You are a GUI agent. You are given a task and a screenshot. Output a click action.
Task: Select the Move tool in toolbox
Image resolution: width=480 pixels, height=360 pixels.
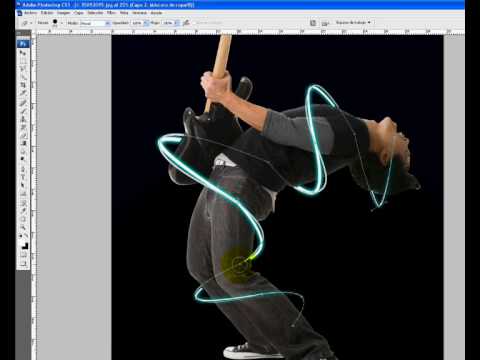[x=23, y=53]
